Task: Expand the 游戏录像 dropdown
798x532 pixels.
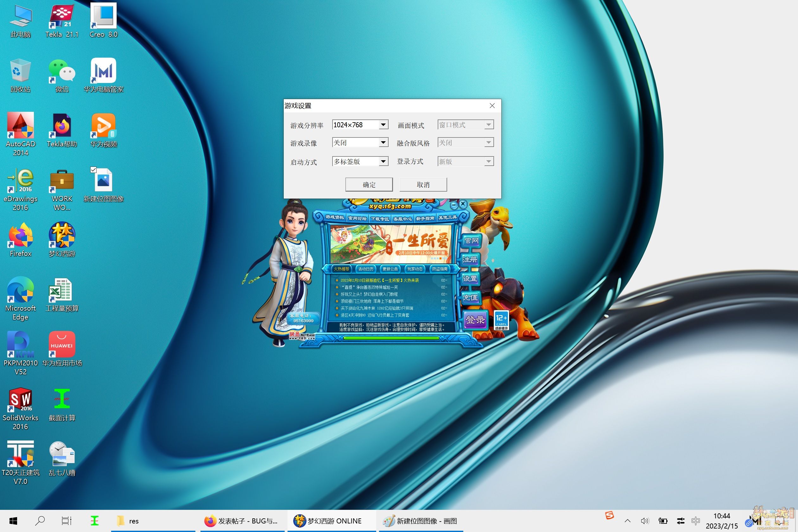Action: click(x=383, y=142)
